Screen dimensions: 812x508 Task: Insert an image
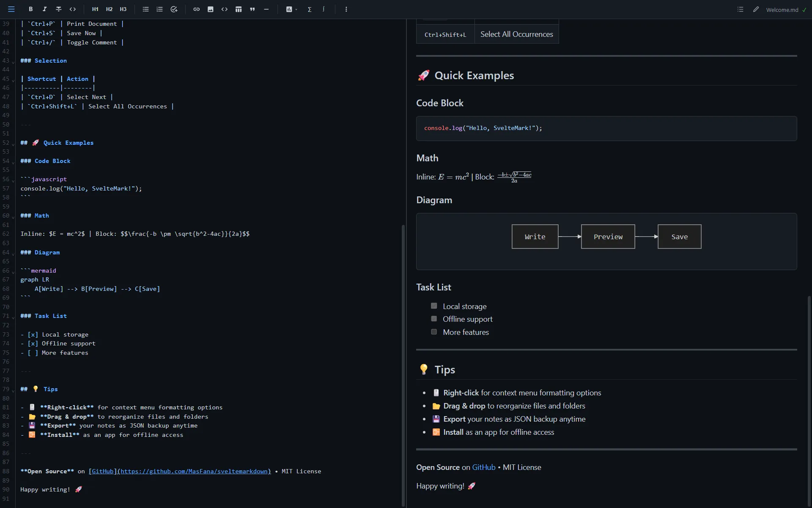(x=210, y=9)
